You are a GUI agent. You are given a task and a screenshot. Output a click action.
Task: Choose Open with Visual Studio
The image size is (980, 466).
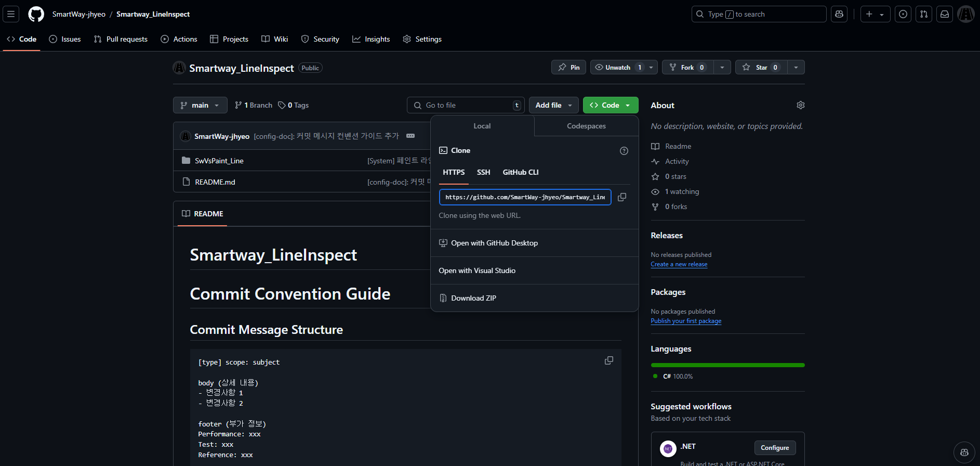point(535,270)
